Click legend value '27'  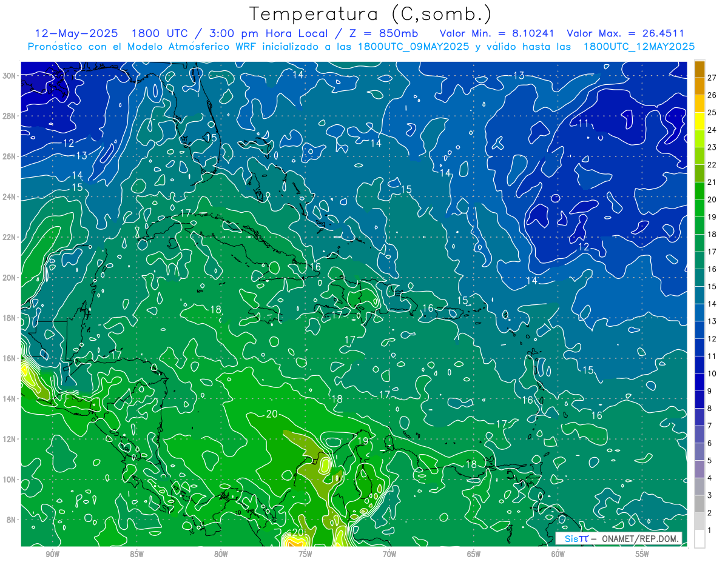coord(712,78)
